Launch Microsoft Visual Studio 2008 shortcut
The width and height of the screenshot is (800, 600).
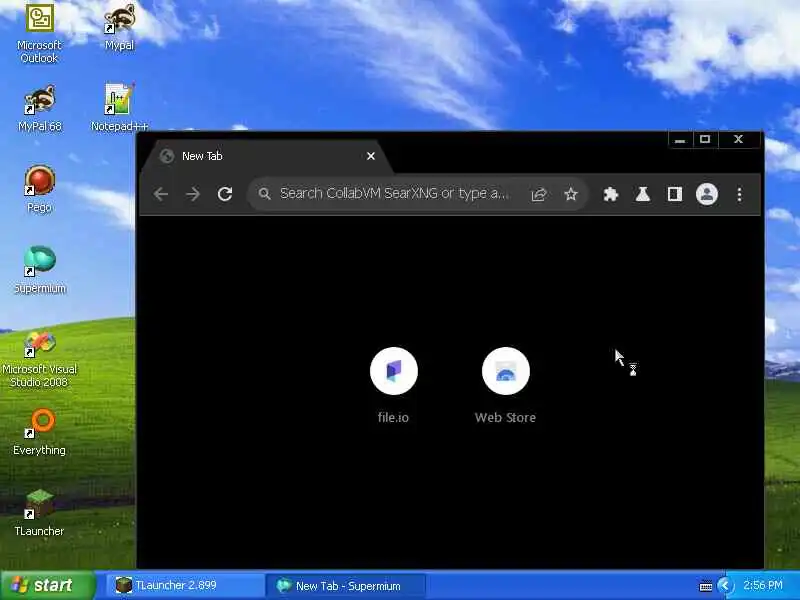(x=39, y=359)
